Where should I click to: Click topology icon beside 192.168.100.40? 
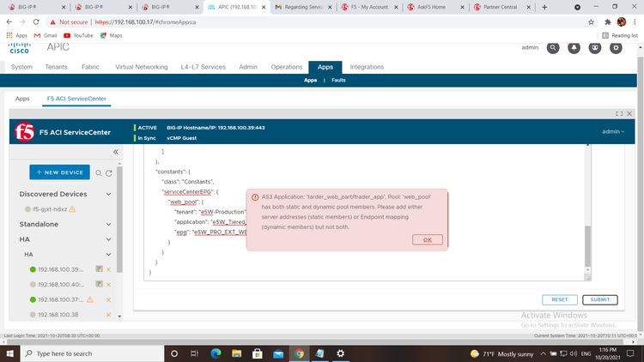[99, 284]
